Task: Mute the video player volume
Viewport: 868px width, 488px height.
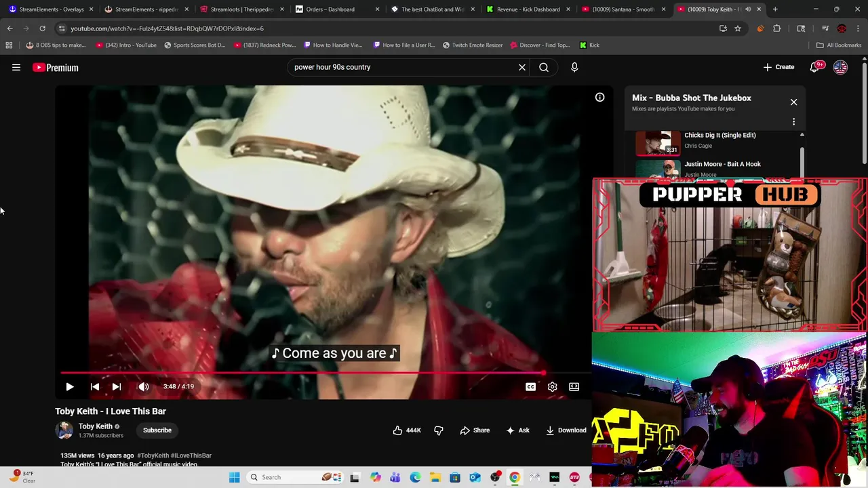Action: [x=144, y=386]
